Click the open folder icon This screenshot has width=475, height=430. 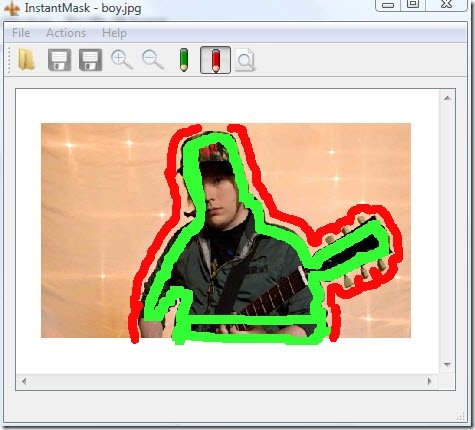click(x=27, y=60)
